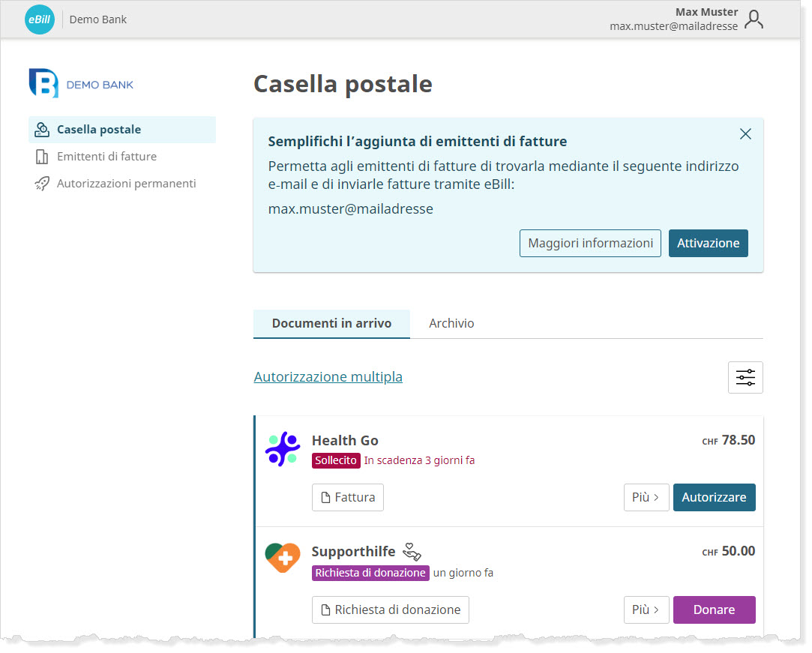Authorize the Health Go invoice

(x=714, y=497)
